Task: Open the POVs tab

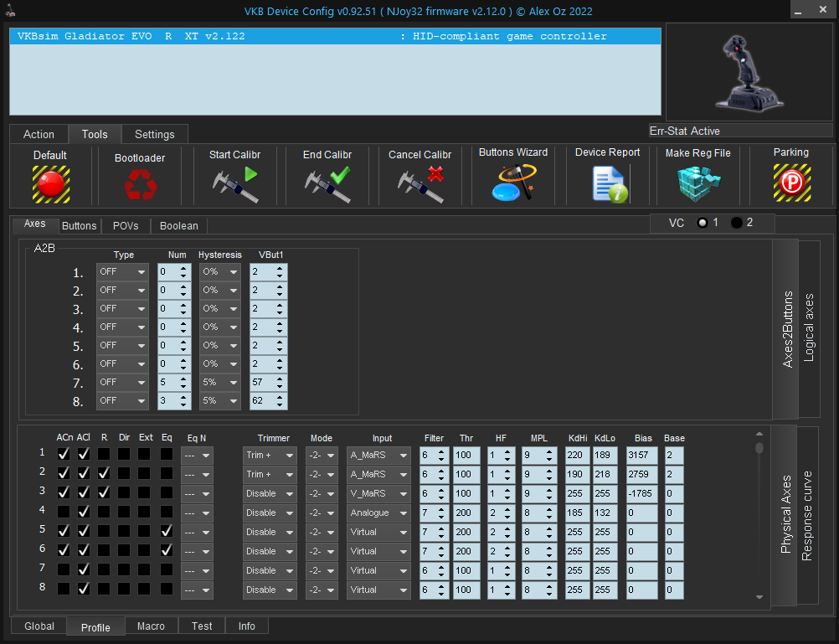Action: [x=126, y=226]
